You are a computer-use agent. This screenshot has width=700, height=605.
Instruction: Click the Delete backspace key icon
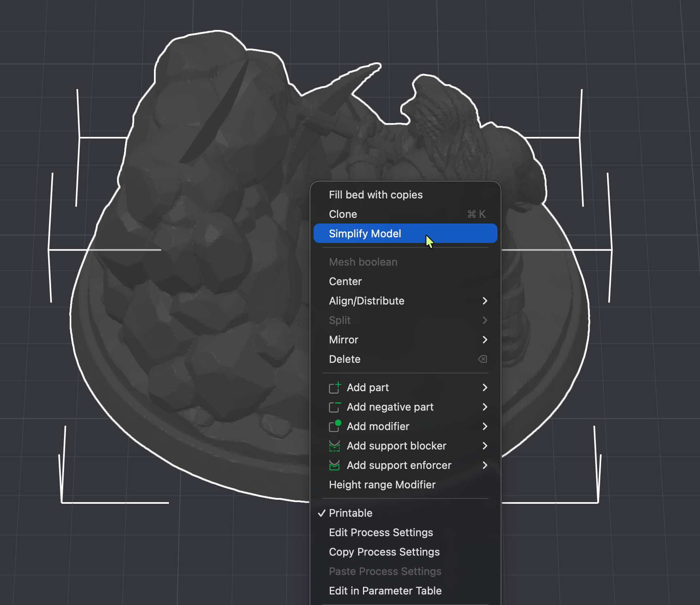click(x=482, y=359)
